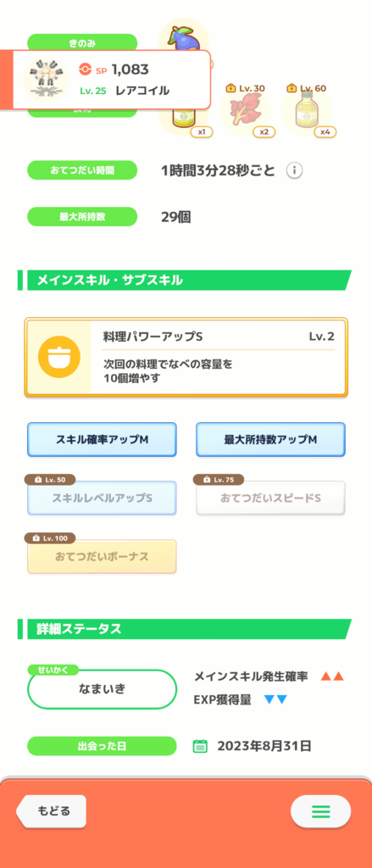The height and width of the screenshot is (868, 372).
Task: Tap the 詳細ステータス section header
Action: click(185, 629)
